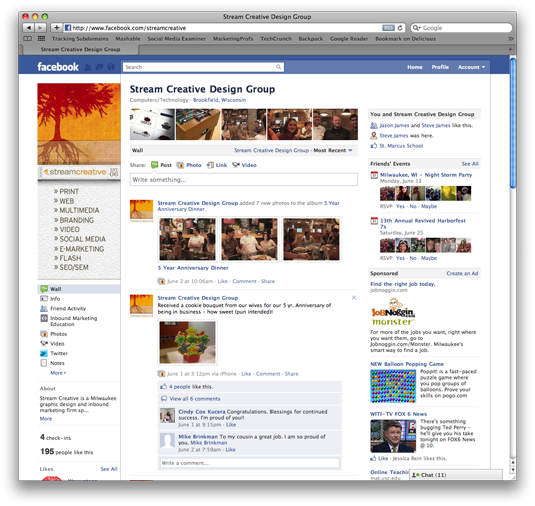
Task: Open the Wall tab in sidebar
Action: [x=79, y=289]
